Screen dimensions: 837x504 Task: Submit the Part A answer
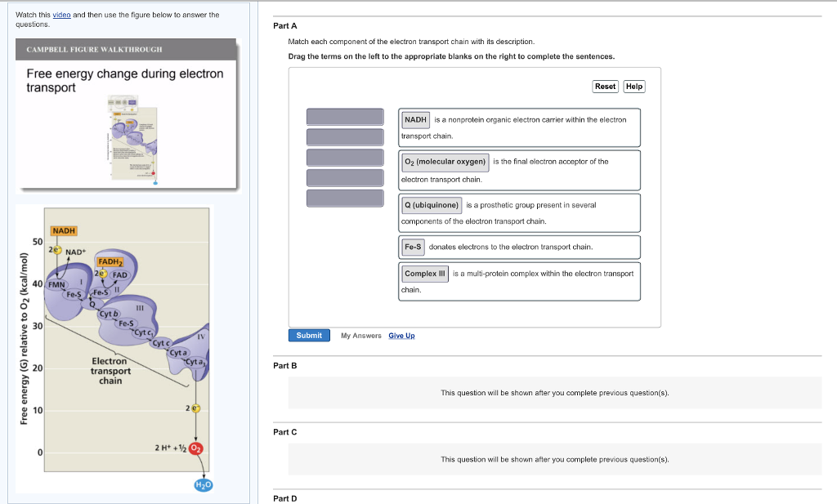309,336
